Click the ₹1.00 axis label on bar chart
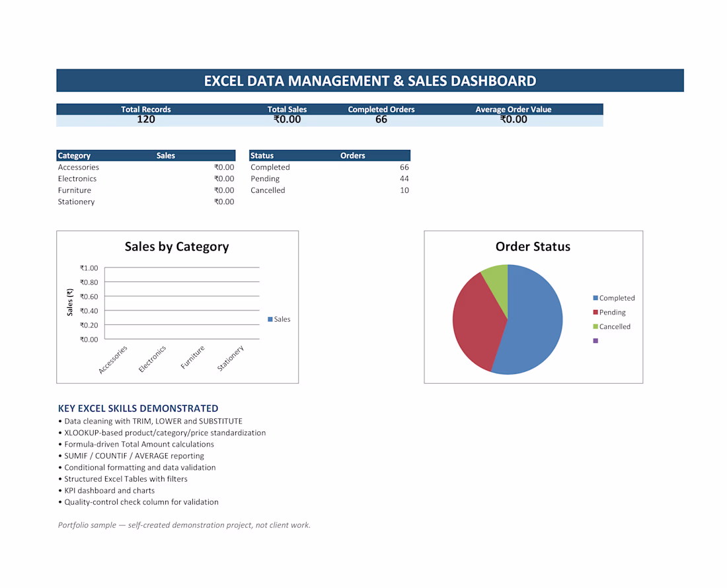727x588 pixels. click(x=89, y=268)
